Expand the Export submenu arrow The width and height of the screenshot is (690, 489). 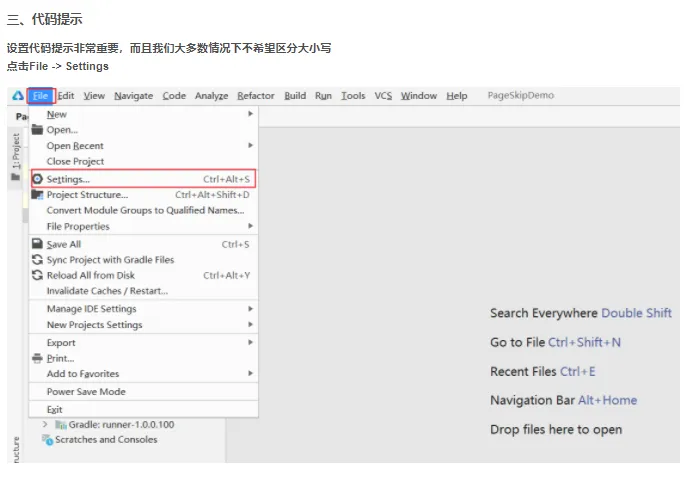tap(250, 342)
